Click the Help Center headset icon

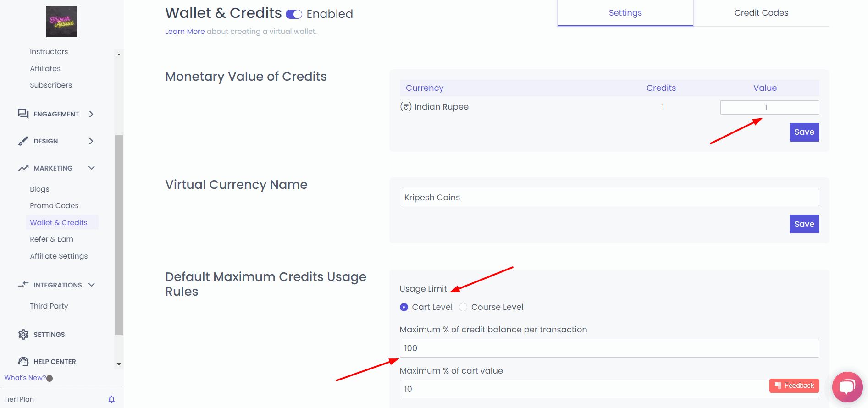tap(23, 362)
